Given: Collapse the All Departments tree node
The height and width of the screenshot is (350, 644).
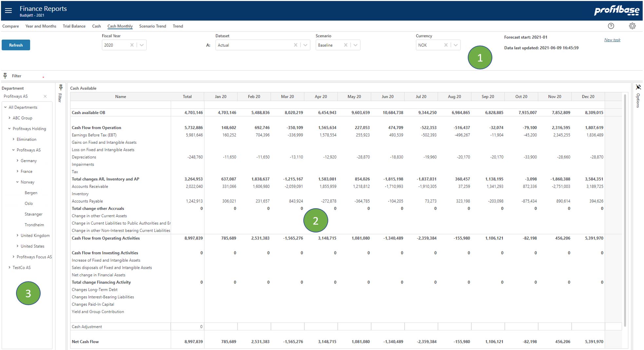Looking at the screenshot, I should click(6, 107).
